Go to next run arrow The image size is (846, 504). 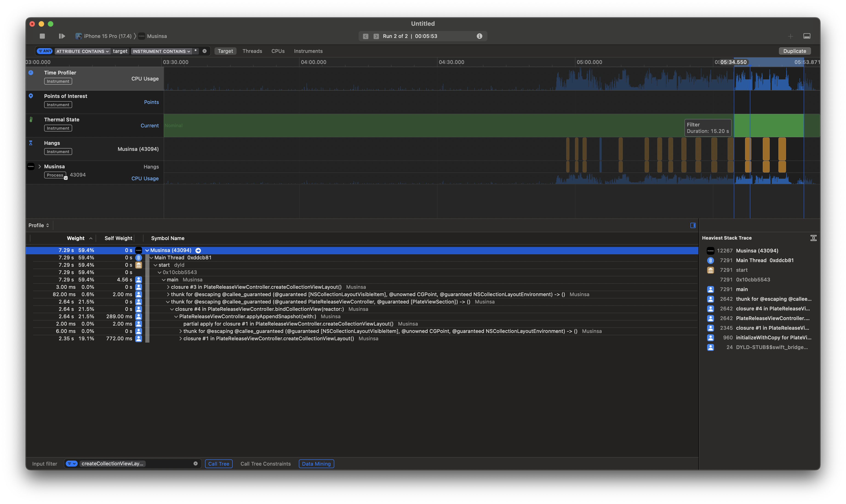click(x=376, y=36)
